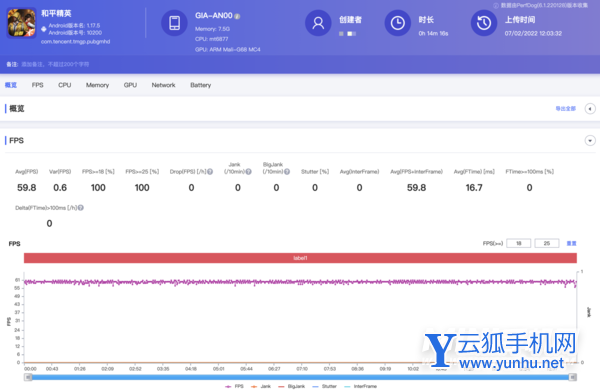This screenshot has width=600, height=390.
Task: Click the Avg(FTime) value 16.7
Action: pyautogui.click(x=474, y=188)
